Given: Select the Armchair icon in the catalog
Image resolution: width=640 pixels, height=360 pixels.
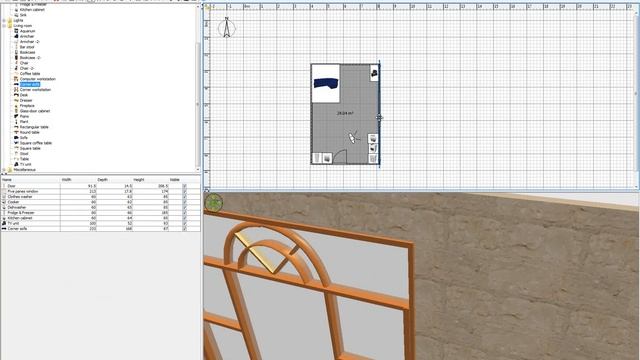Looking at the screenshot, I should 16,36.
